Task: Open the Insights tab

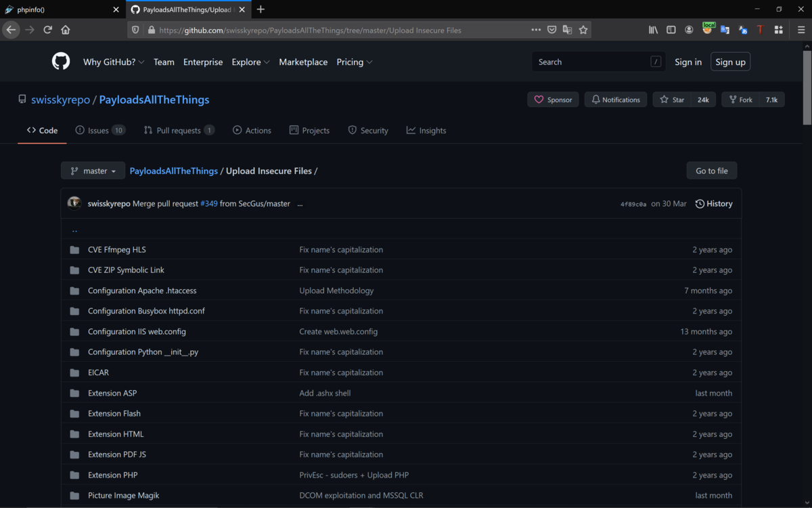Action: pyautogui.click(x=426, y=130)
